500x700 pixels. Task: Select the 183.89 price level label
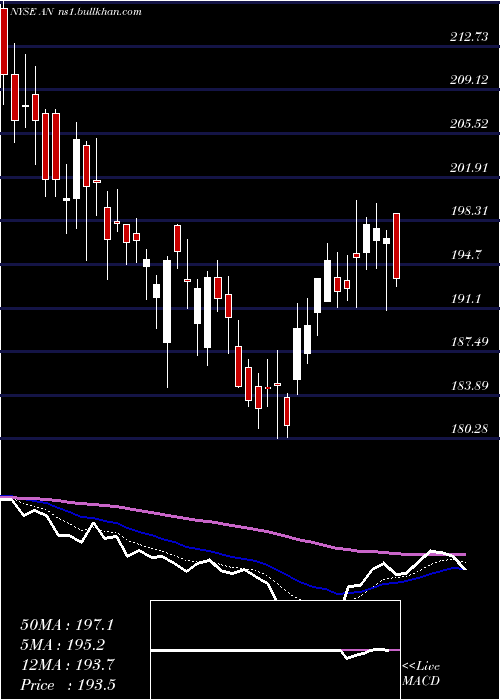[469, 385]
